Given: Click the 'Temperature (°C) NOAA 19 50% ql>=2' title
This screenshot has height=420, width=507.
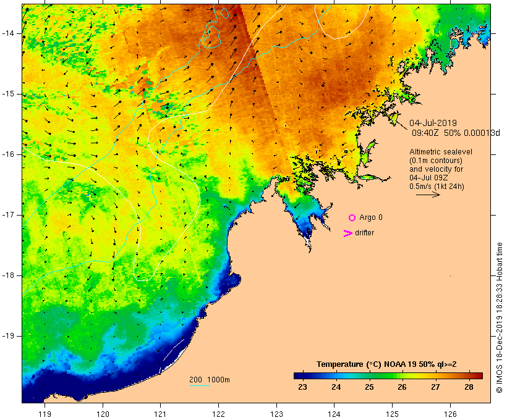Looking at the screenshot, I should [x=386, y=364].
